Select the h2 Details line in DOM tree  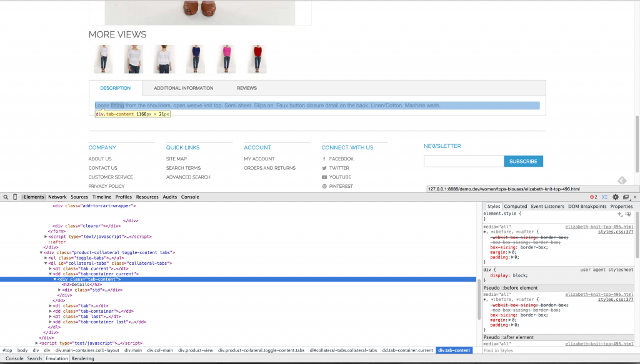tap(82, 285)
